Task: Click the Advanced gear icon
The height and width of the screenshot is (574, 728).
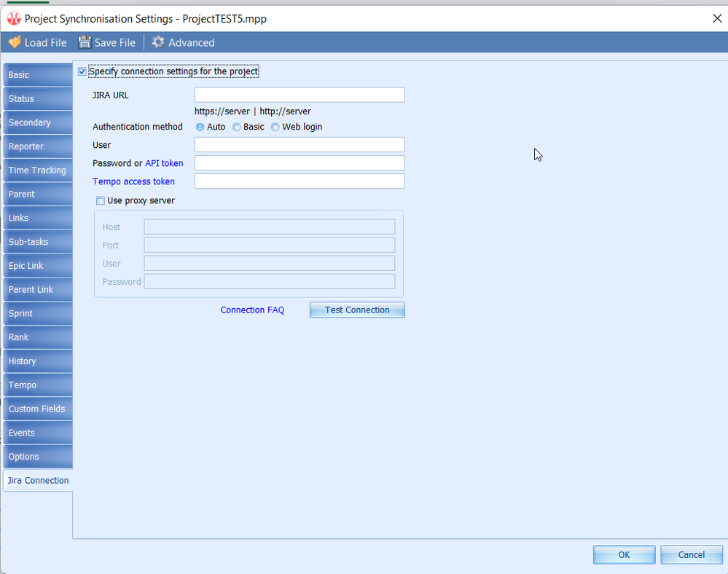Action: click(x=158, y=42)
